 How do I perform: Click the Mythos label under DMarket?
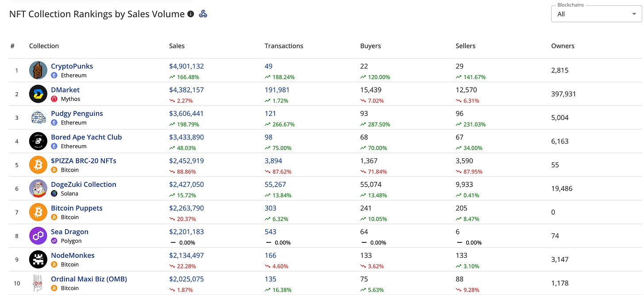[x=71, y=99]
